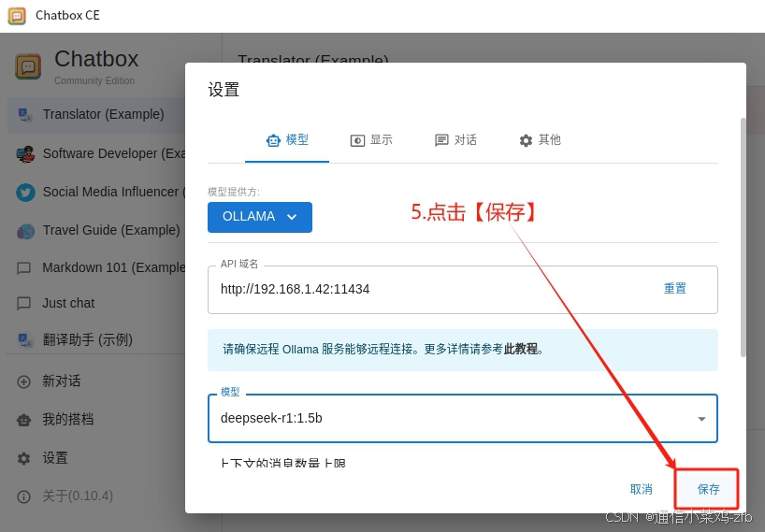Click the Markdown 101 chat bubble icon
The height and width of the screenshot is (532, 765).
pyautogui.click(x=24, y=268)
